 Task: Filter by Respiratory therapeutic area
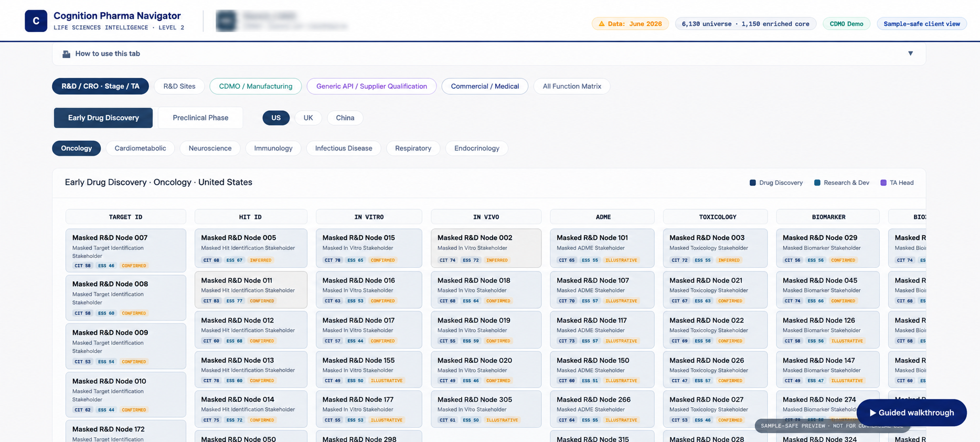[x=413, y=148]
